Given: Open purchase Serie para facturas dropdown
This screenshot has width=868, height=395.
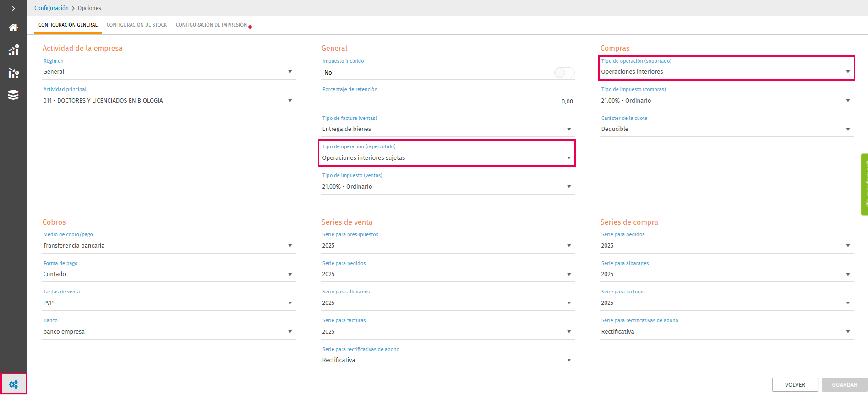Looking at the screenshot, I should click(x=726, y=303).
